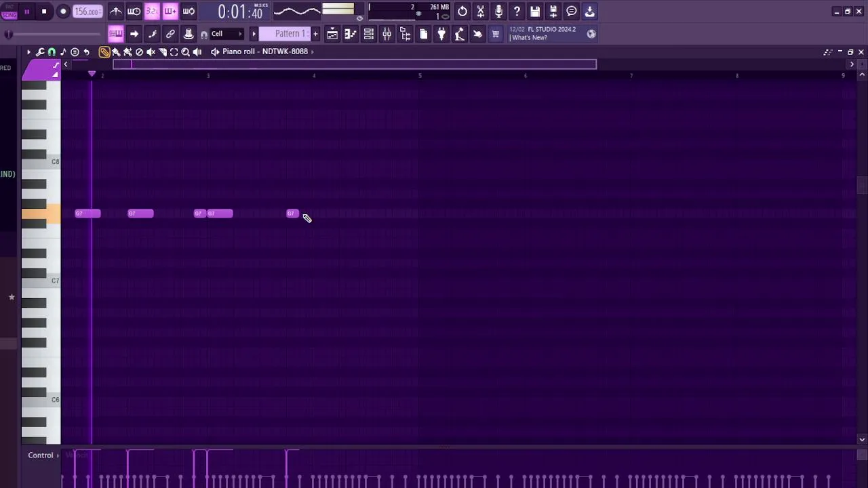This screenshot has width=868, height=488.
Task: Open piano roll options menu arrow
Action: 28,52
